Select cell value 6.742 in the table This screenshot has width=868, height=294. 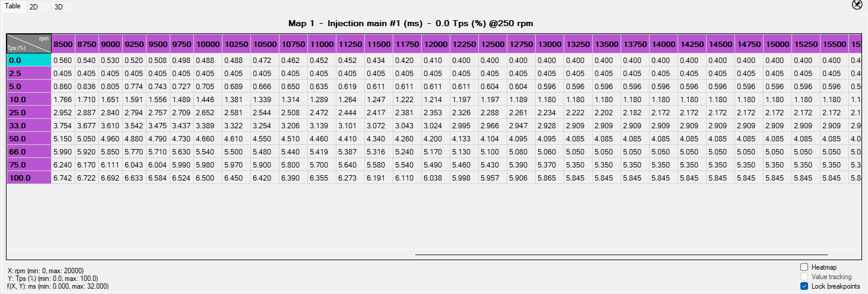(x=63, y=178)
